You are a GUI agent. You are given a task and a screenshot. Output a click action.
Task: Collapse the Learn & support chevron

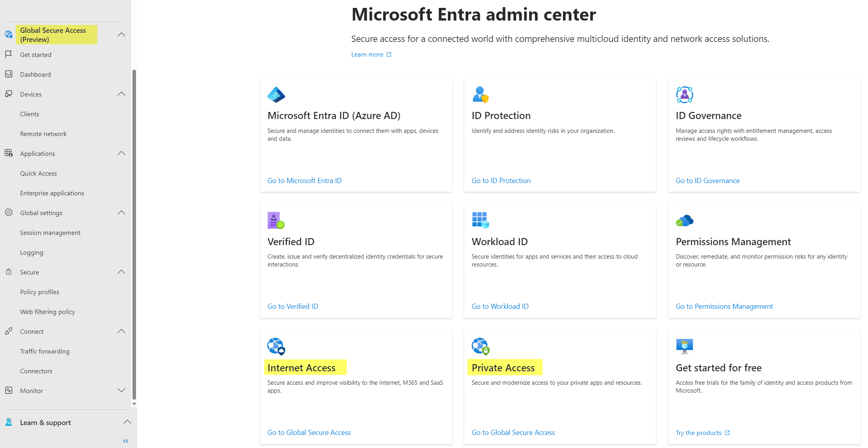coord(127,422)
